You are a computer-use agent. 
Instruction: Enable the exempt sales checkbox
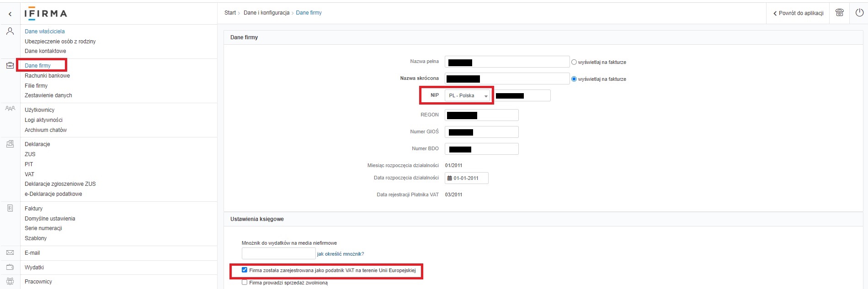click(245, 282)
